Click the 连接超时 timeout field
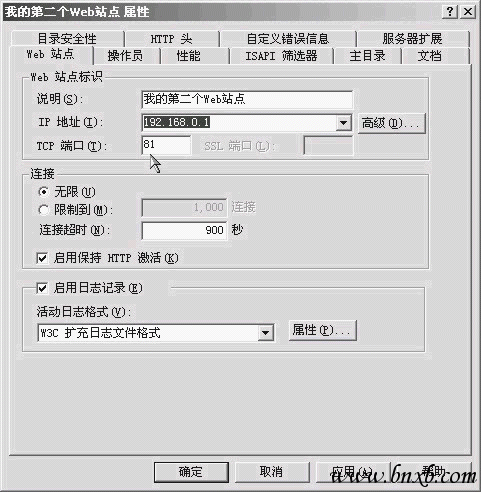 coord(184,230)
